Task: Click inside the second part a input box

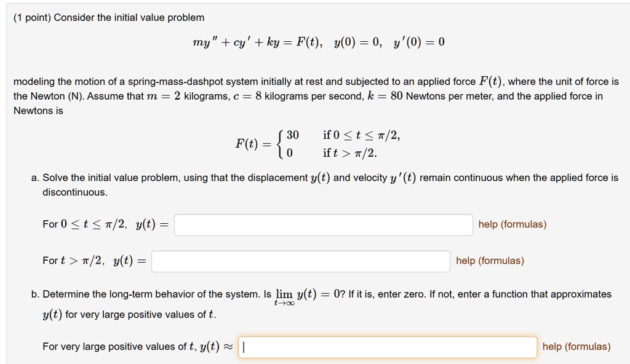Action: (x=301, y=261)
